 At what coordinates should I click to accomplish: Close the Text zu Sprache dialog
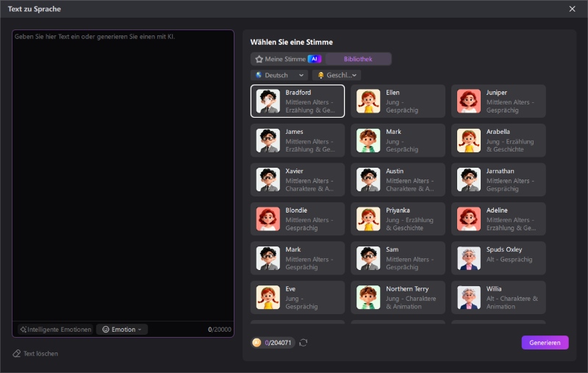pyautogui.click(x=573, y=9)
